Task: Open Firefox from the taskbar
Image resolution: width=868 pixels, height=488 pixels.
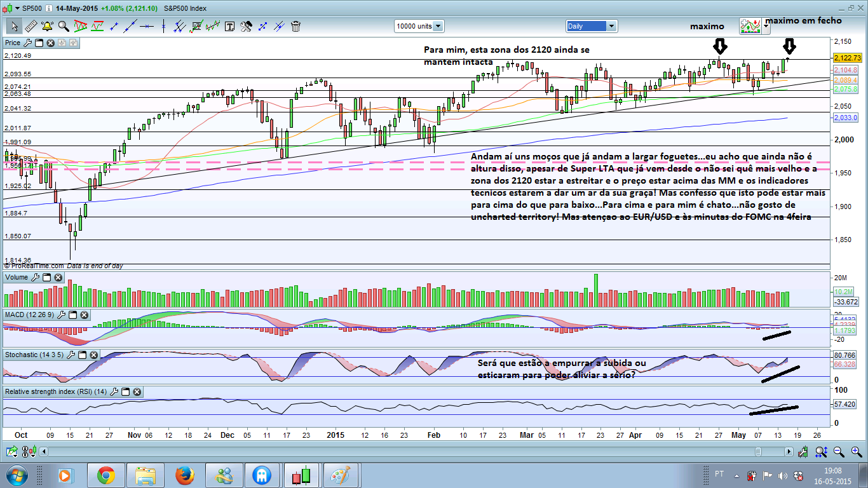Action: [x=184, y=475]
